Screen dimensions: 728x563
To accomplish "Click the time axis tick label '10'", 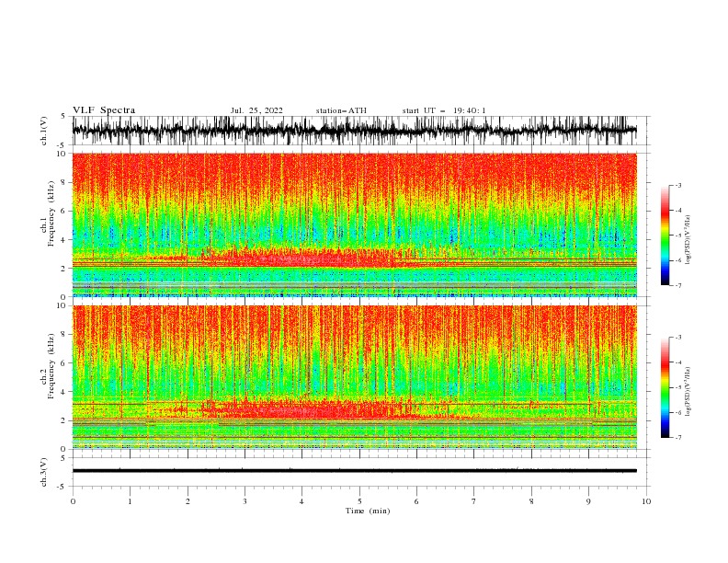I will pos(646,501).
